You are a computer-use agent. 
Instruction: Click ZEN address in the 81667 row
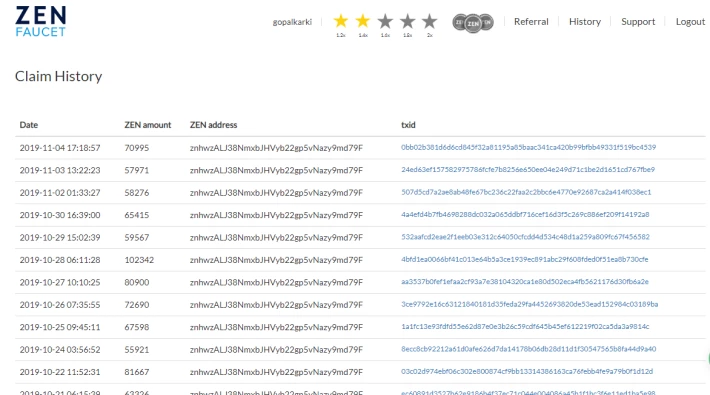point(276,372)
